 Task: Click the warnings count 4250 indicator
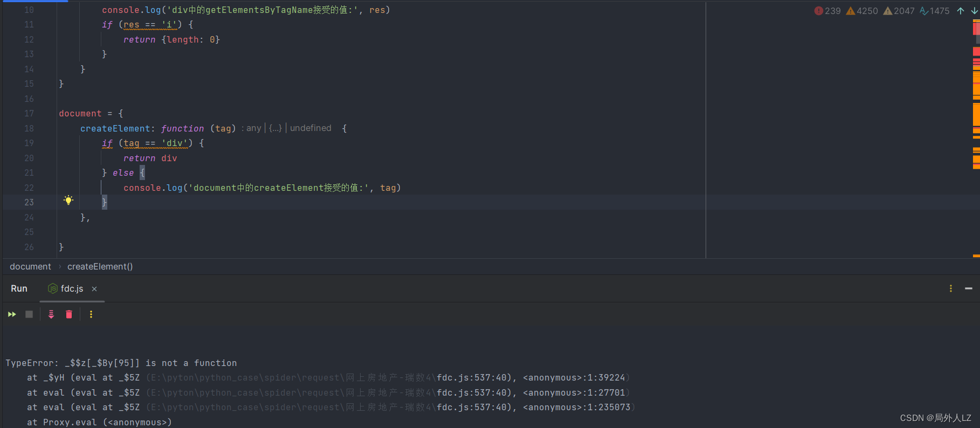[861, 11]
